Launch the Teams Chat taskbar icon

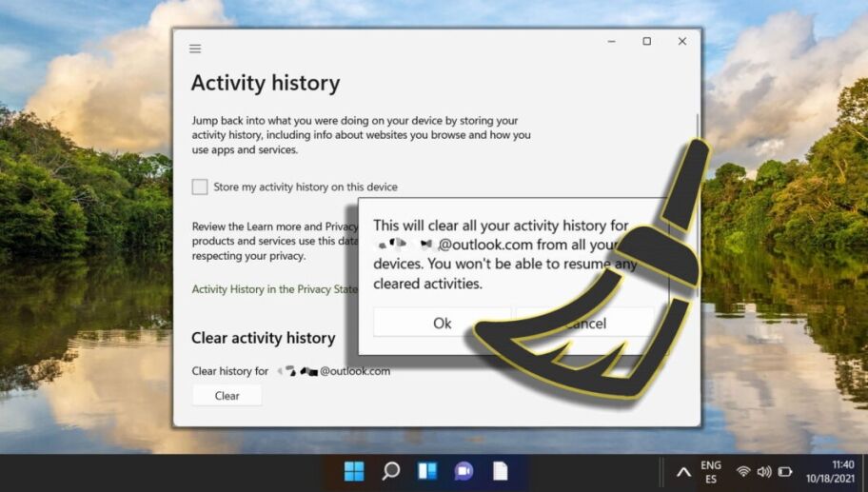(464, 471)
